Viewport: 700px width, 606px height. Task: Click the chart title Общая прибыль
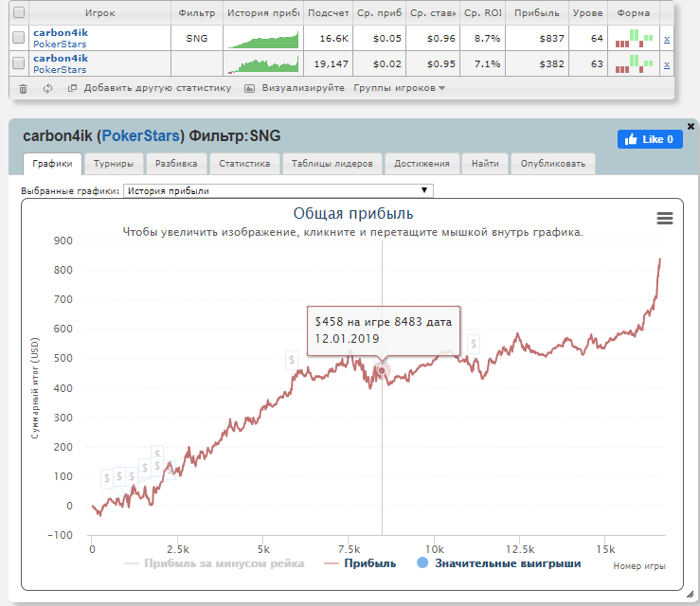[352, 213]
